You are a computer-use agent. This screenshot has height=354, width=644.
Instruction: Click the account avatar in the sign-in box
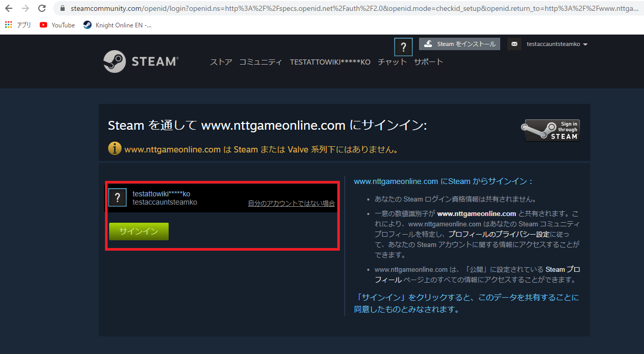[117, 197]
